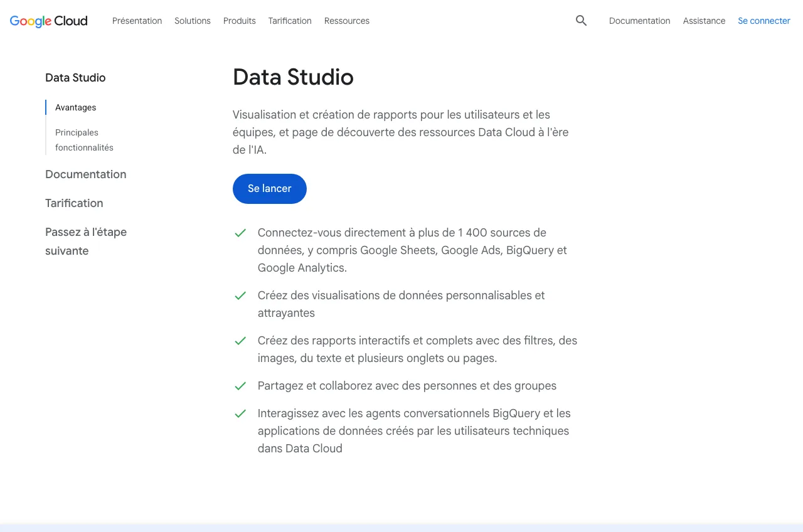803x532 pixels.
Task: Click the text about 1 400 sources de données
Action: pos(412,250)
